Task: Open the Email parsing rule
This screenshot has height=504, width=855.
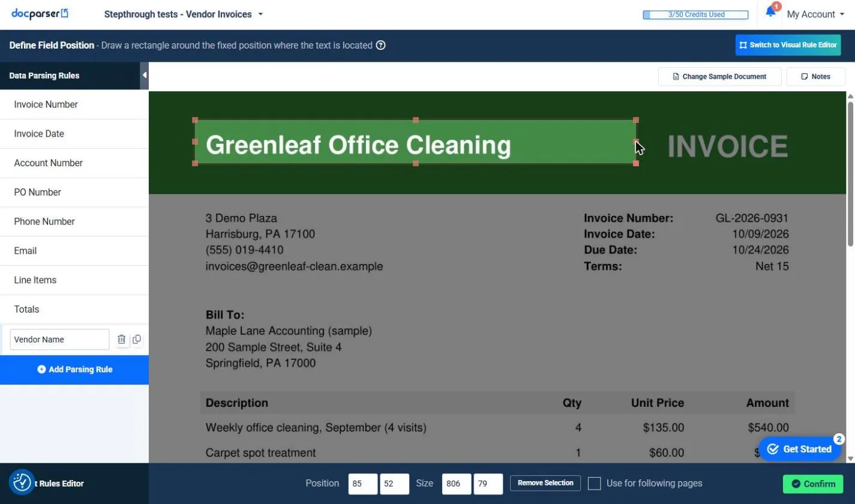Action: [x=74, y=251]
